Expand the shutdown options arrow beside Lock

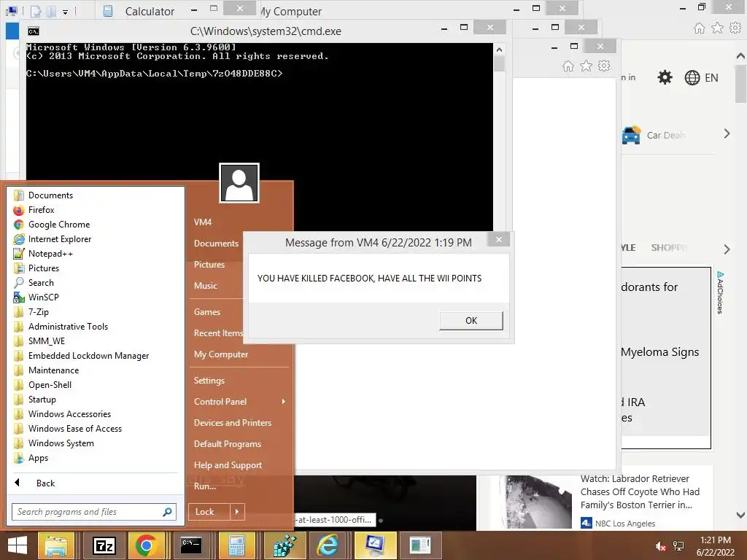[x=237, y=512]
